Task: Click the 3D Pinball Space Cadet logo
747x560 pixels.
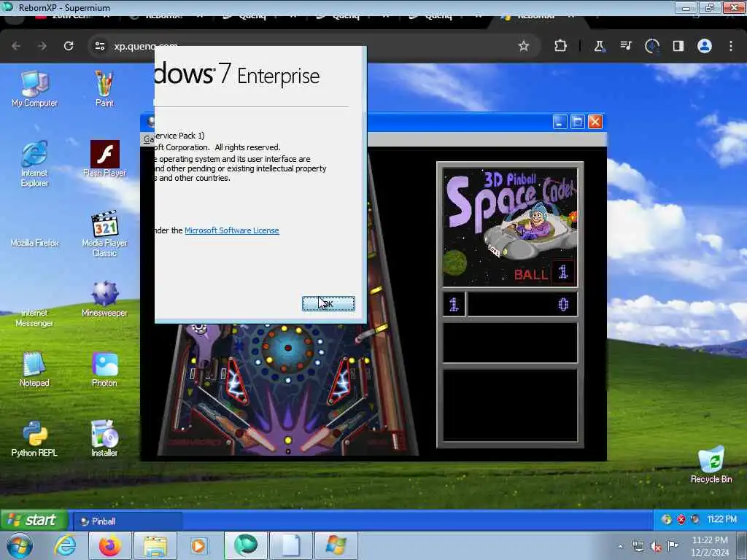Action: tap(510, 227)
